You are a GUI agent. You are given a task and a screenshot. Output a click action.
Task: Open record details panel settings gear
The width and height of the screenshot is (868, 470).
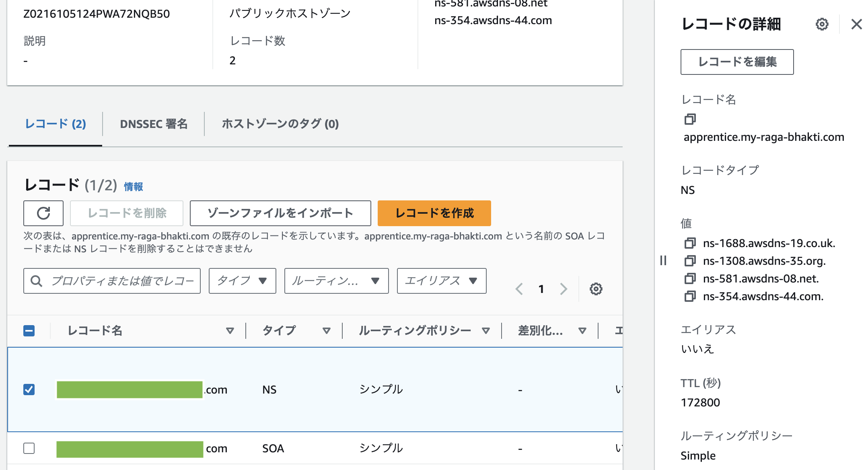(822, 24)
